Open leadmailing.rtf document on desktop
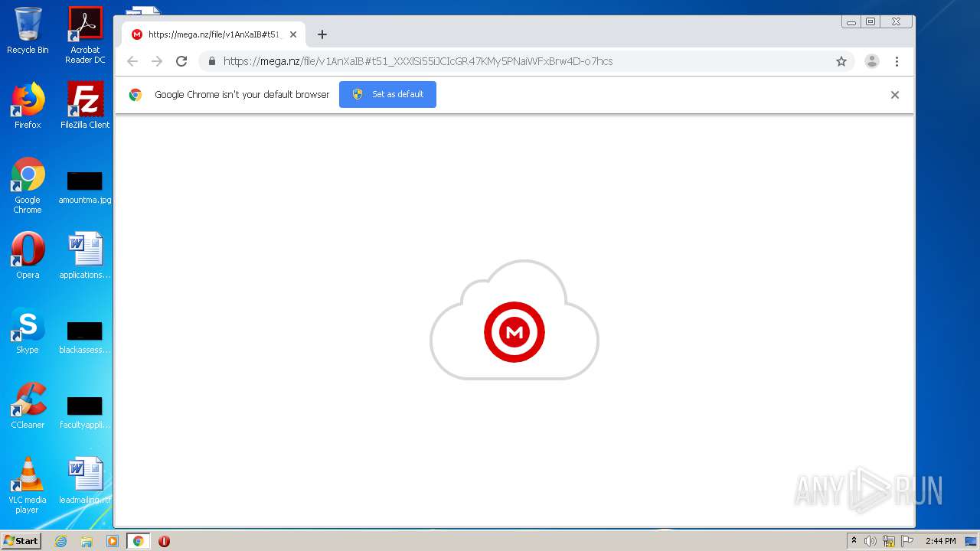Viewport: 980px width, 551px height. (85, 481)
